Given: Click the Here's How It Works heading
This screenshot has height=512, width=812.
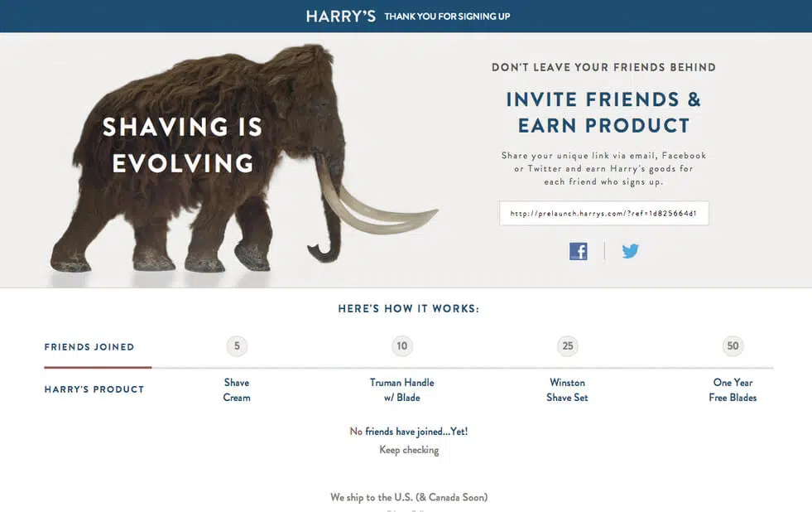Looking at the screenshot, I should click(x=409, y=309).
